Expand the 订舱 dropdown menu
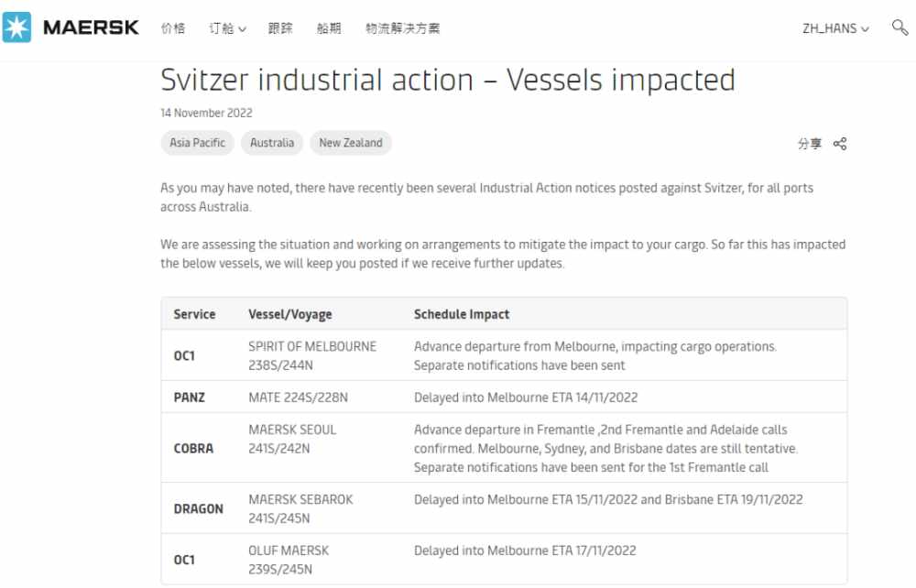This screenshot has width=916, height=588. (227, 28)
